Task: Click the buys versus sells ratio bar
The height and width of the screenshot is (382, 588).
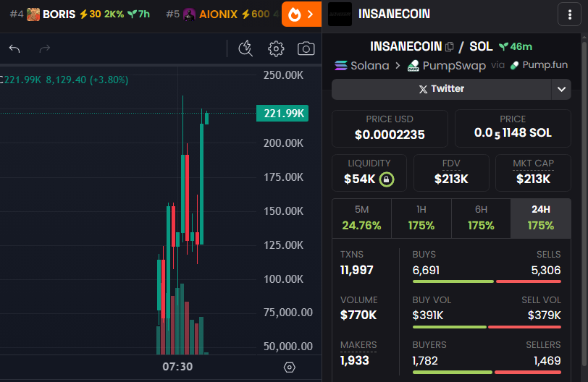Action: click(487, 281)
